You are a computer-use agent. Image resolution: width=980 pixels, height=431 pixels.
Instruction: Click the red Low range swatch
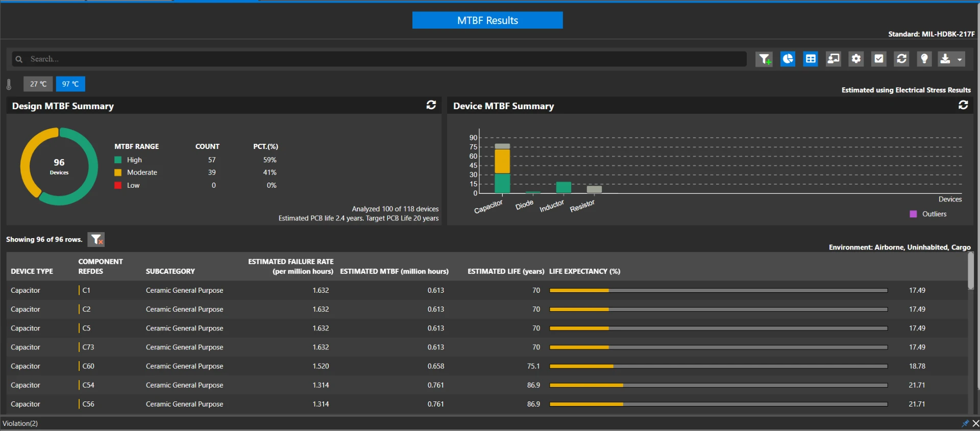pos(118,185)
